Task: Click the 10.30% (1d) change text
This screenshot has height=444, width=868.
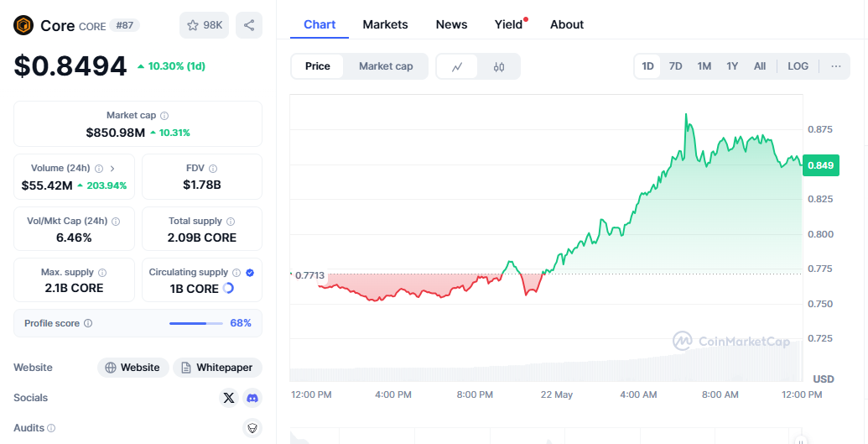Action: click(x=177, y=66)
